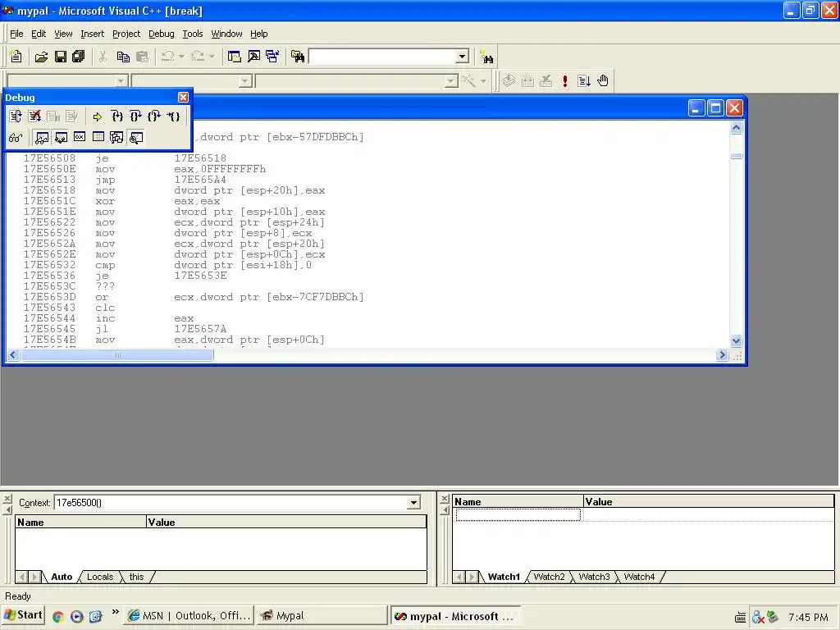
Task: Toggle the Call Stack window button
Action: pos(116,138)
